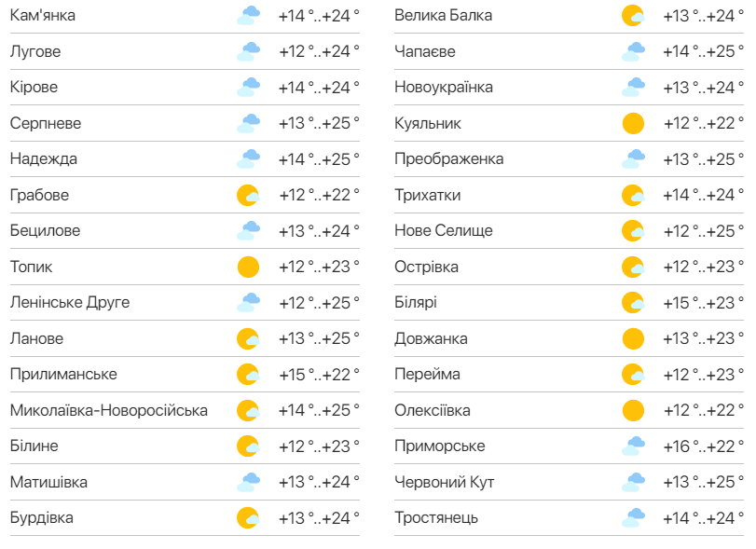The image size is (756, 549).
Task: Select the sun icon next to Куяльник
Action: coord(629,122)
